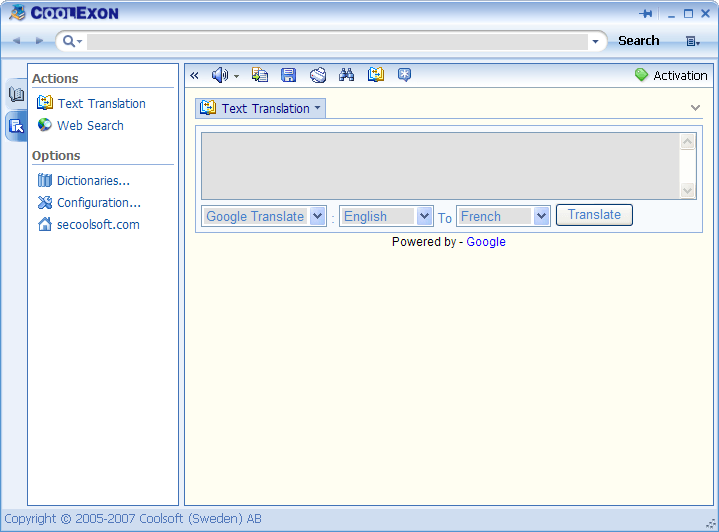The width and height of the screenshot is (719, 532).
Task: Click the back navigation arrow
Action: click(17, 41)
